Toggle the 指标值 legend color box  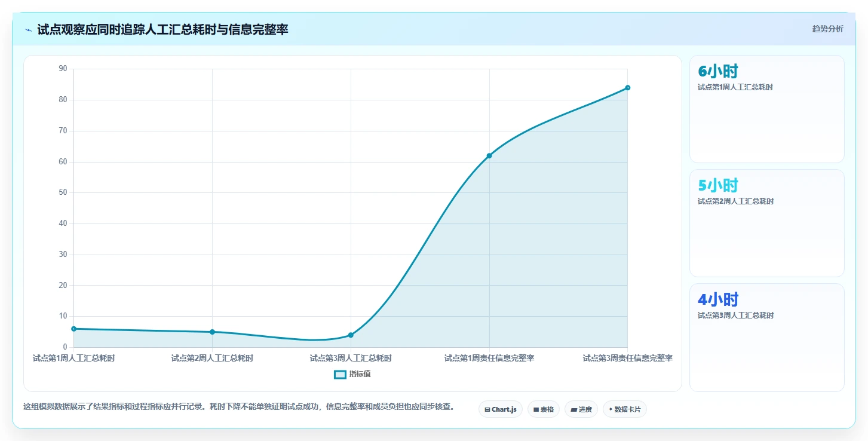pos(340,374)
